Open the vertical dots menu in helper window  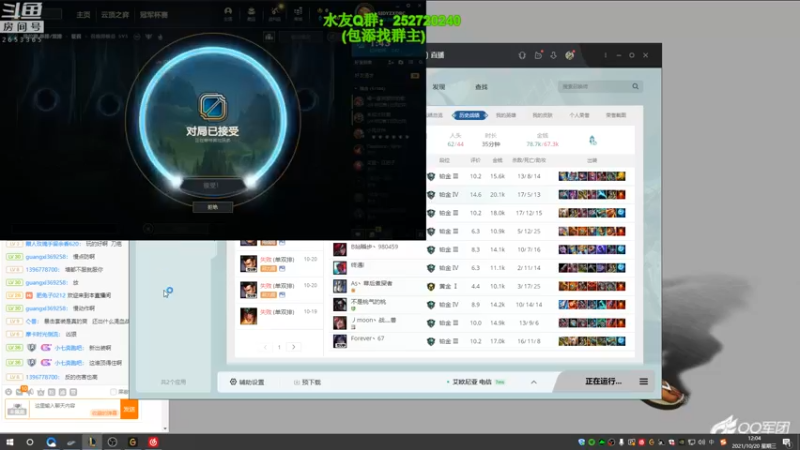[x=606, y=55]
